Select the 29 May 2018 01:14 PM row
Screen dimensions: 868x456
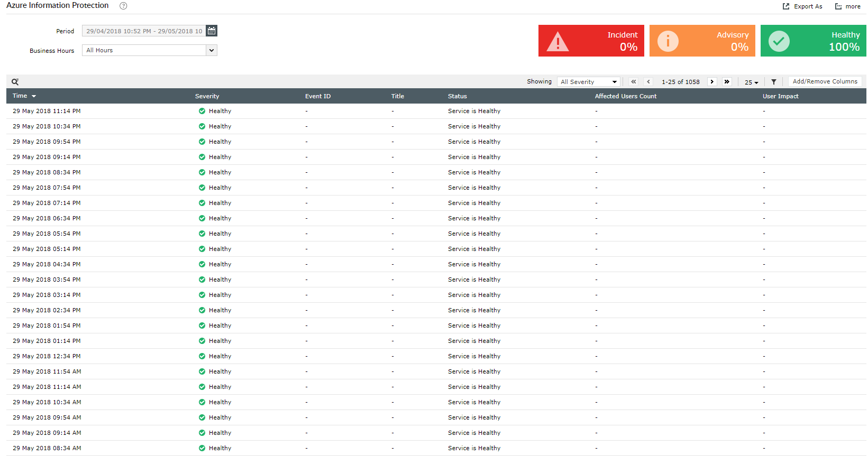point(436,341)
